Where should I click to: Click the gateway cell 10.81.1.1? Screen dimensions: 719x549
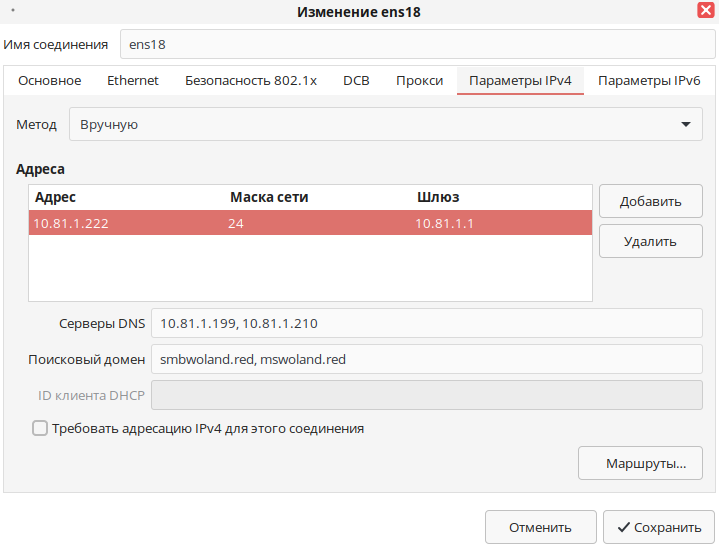click(444, 223)
